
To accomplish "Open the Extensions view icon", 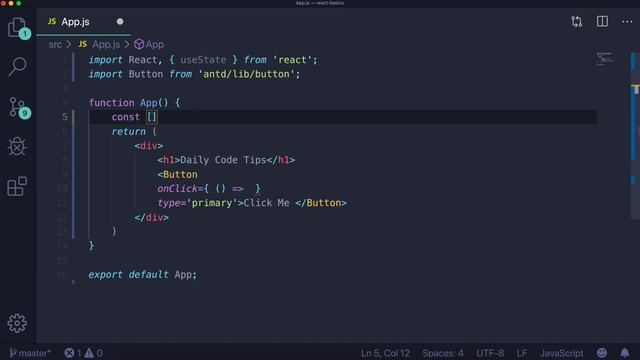I will click(18, 186).
